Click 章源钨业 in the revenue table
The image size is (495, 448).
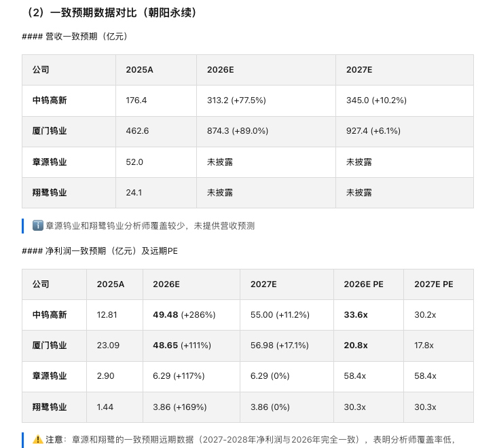coord(50,162)
